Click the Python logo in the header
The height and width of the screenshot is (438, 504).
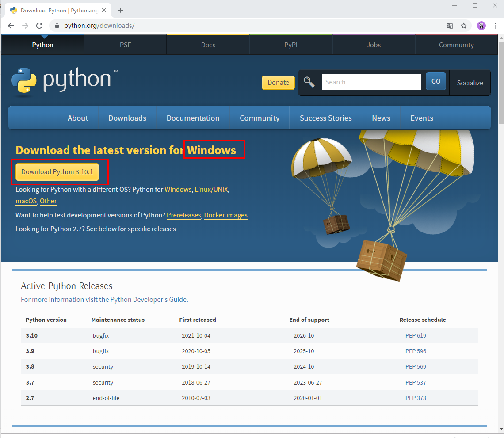(x=65, y=81)
